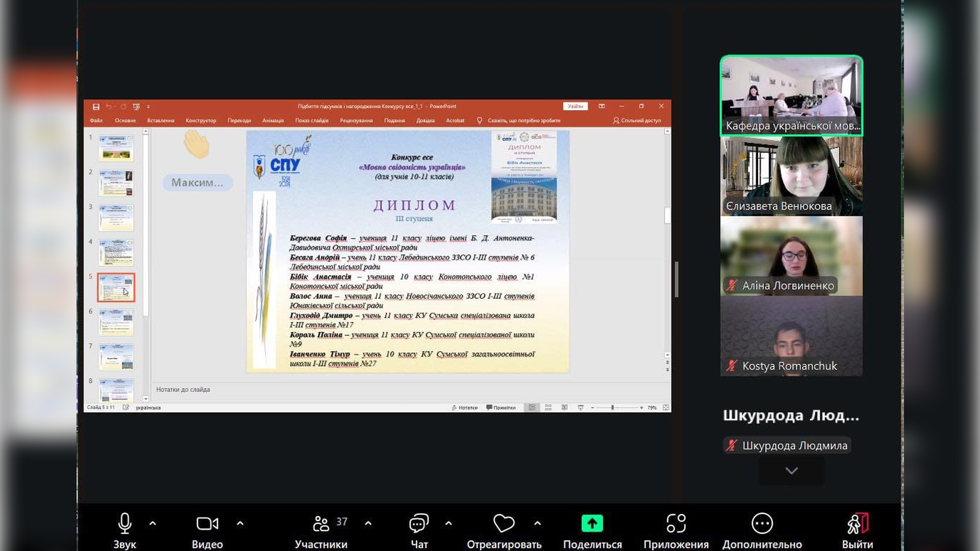This screenshot has height=551, width=980.
Task: Open the Участники participants panel
Action: point(321,523)
